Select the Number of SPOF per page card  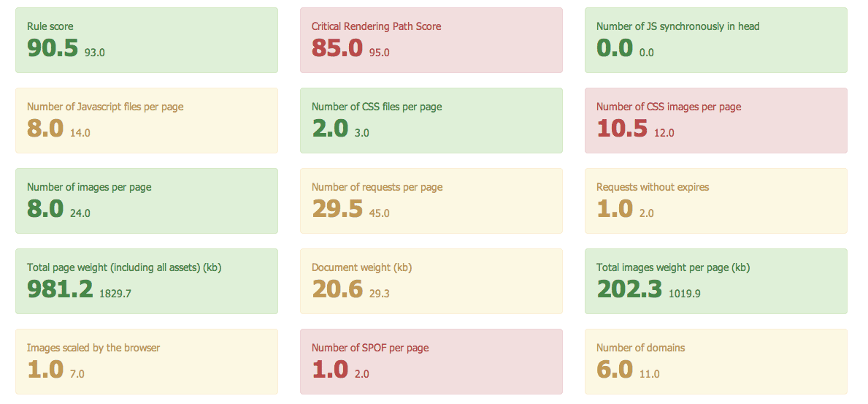(x=431, y=362)
